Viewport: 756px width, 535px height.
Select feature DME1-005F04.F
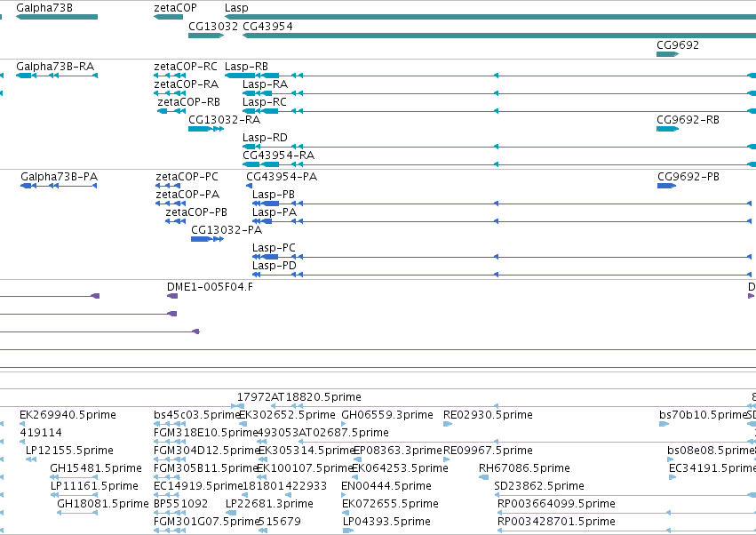pos(172,296)
